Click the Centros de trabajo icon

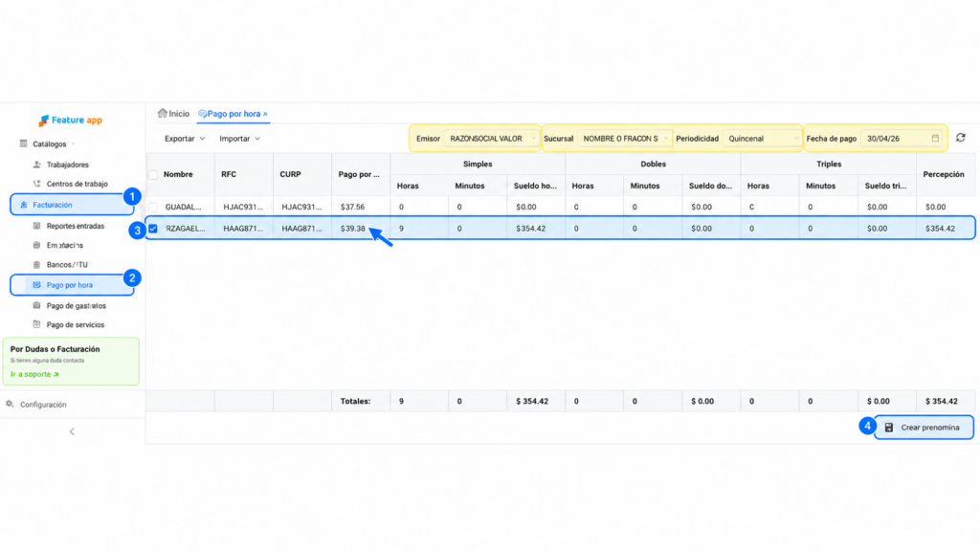[37, 184]
